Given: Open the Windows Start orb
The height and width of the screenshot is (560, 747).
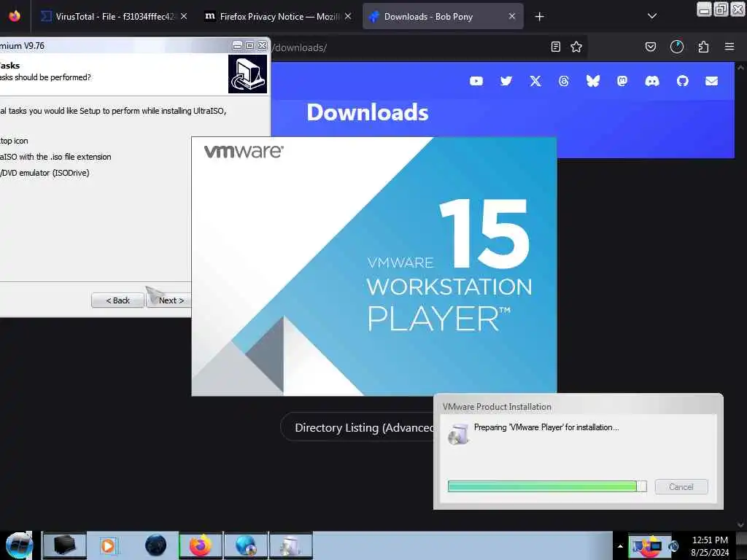Looking at the screenshot, I should tap(19, 545).
